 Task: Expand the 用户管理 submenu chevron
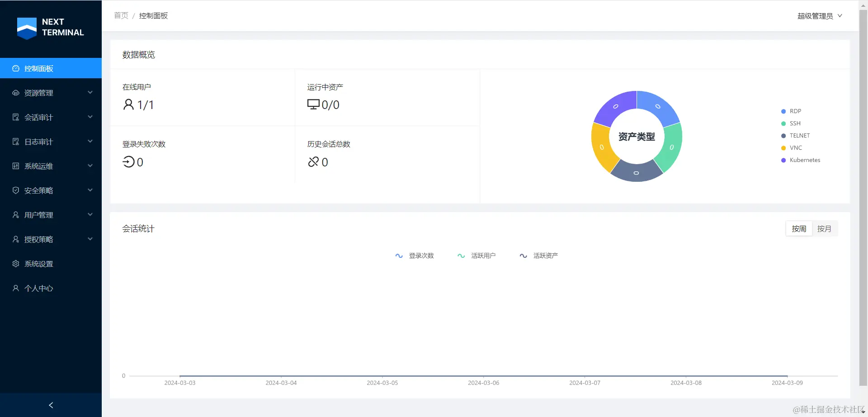pos(90,215)
